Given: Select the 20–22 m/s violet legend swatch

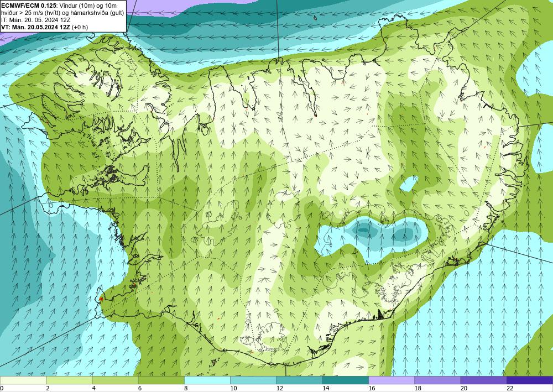Looking at the screenshot, I should click(484, 380).
